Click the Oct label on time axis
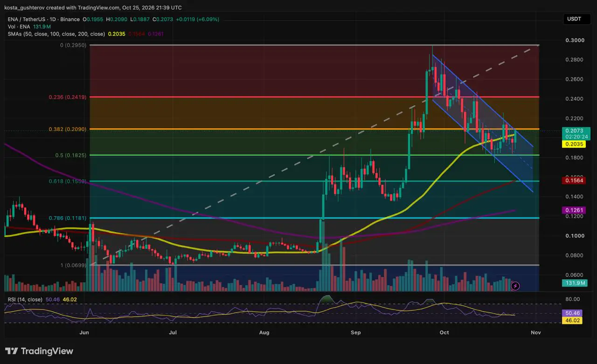The image size is (597, 364). (444, 332)
